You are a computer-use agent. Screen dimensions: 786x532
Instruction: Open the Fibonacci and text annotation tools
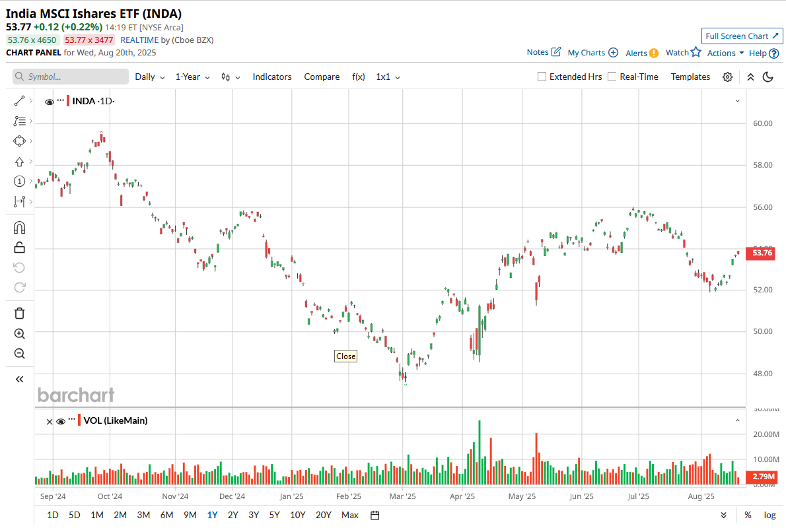pyautogui.click(x=19, y=121)
